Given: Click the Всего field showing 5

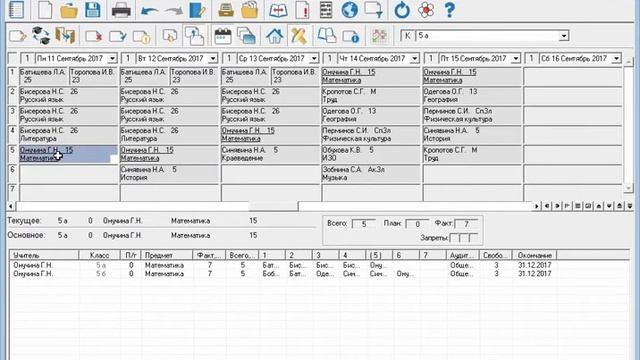Looking at the screenshot, I should (363, 224).
